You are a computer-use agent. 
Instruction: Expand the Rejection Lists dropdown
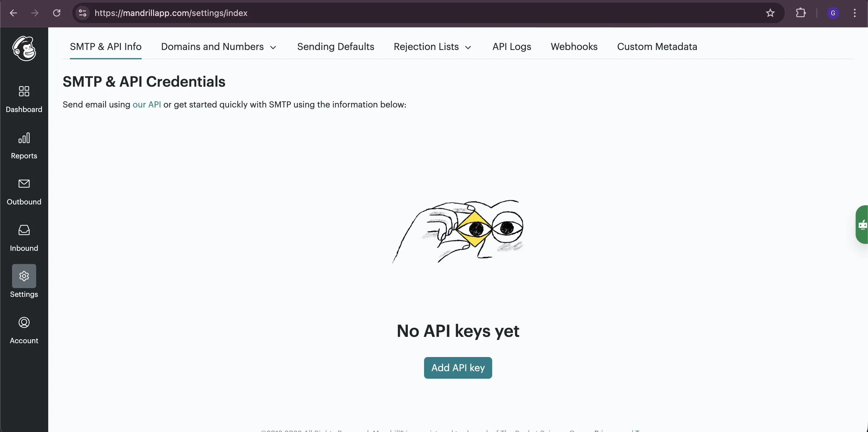433,47
